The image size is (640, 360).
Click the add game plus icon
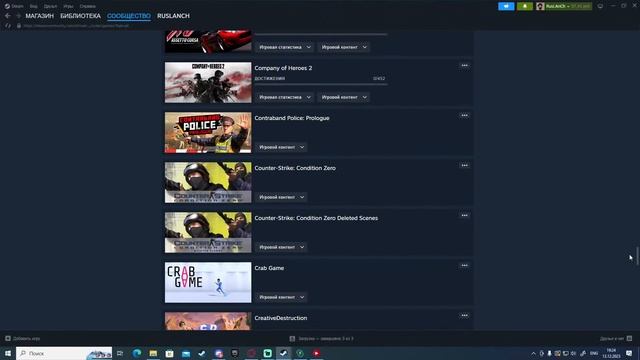point(8,338)
